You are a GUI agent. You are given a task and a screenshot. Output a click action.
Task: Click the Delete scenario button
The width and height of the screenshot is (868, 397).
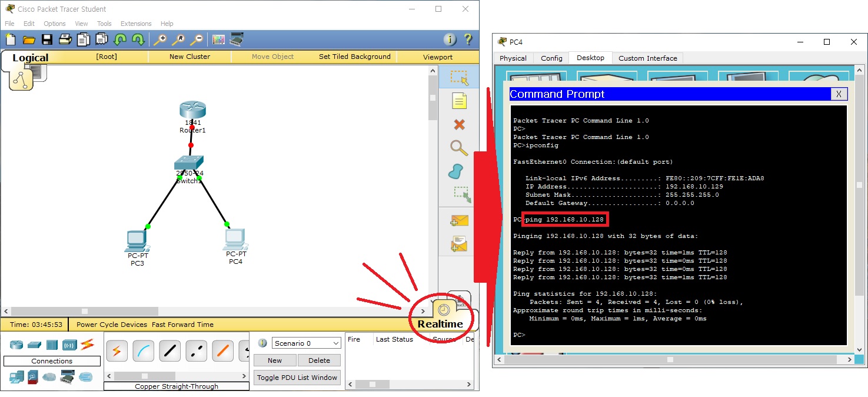(319, 360)
